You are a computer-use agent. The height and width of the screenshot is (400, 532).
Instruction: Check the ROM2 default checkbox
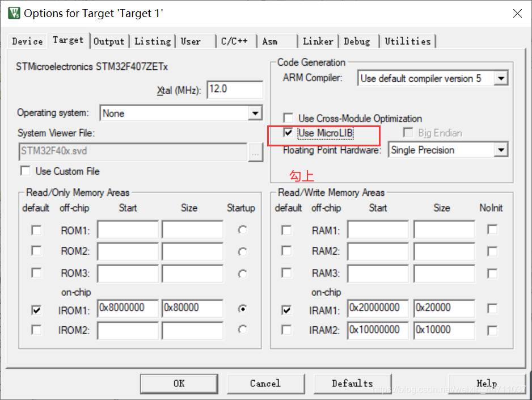pos(36,251)
